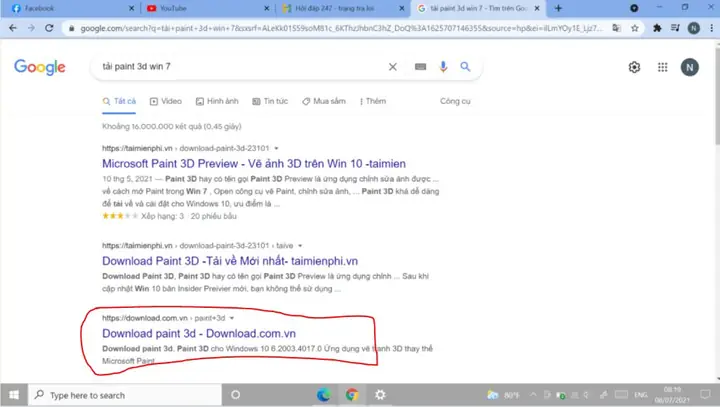This screenshot has width=720, height=407.
Task: Expand dropdown arrow beside download-paint-3d-23101 URL
Action: tap(276, 148)
